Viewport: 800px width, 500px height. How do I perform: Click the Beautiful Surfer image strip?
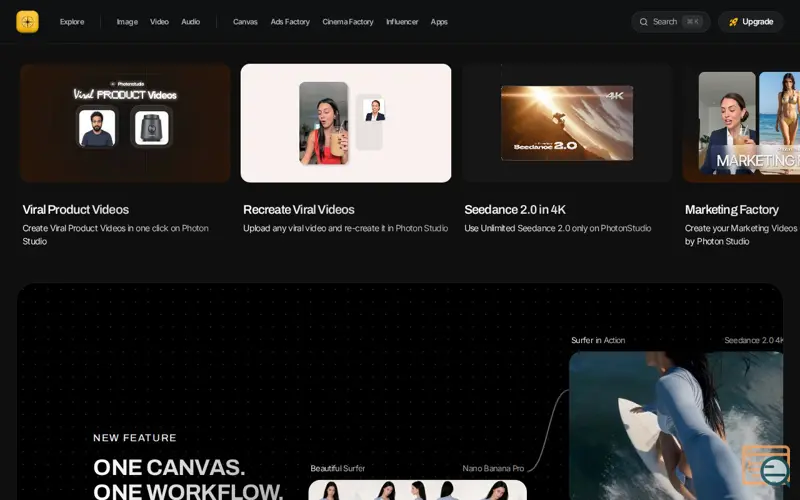(417, 490)
